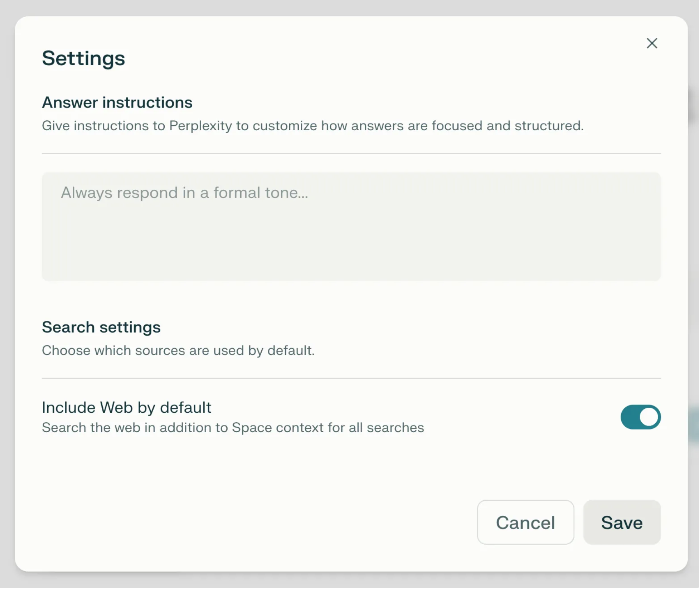Click the word 'Space' in the toggle description
Image resolution: width=700 pixels, height=589 pixels.
(252, 428)
